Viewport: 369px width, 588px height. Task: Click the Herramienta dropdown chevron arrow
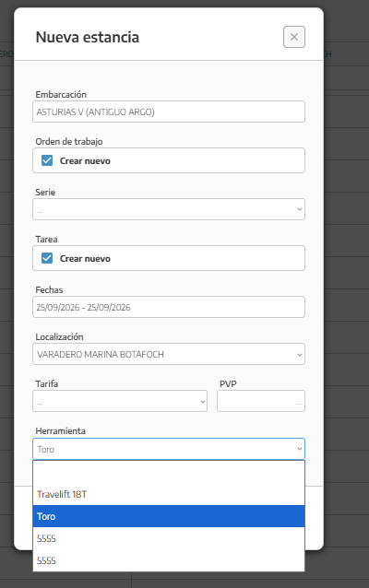point(299,449)
